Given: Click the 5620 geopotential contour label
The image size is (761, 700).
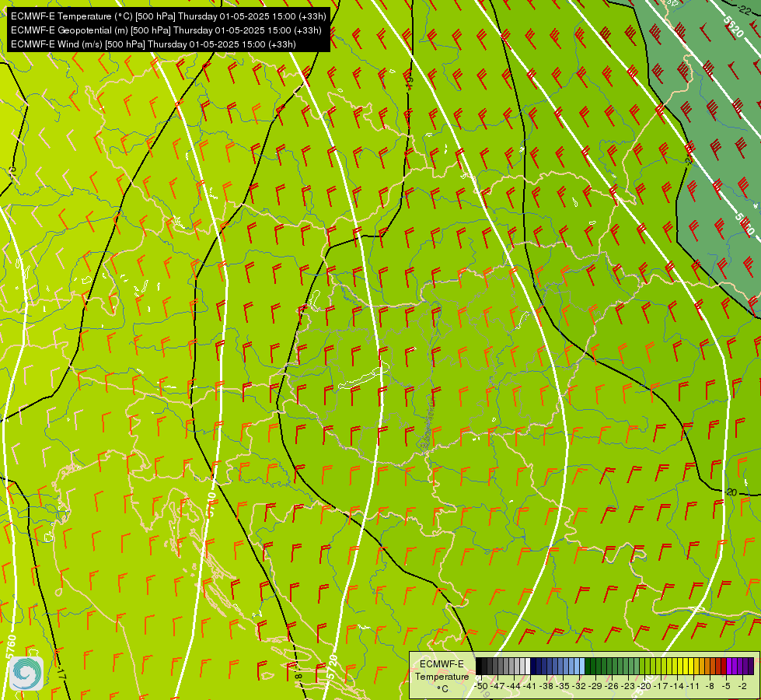Looking at the screenshot, I should pos(733,26).
